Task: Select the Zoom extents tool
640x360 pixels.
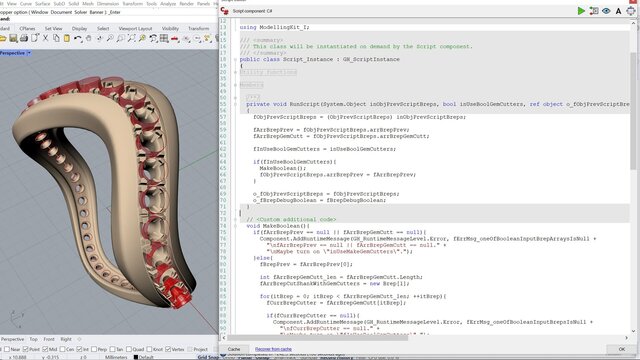Action: pyautogui.click(x=131, y=38)
